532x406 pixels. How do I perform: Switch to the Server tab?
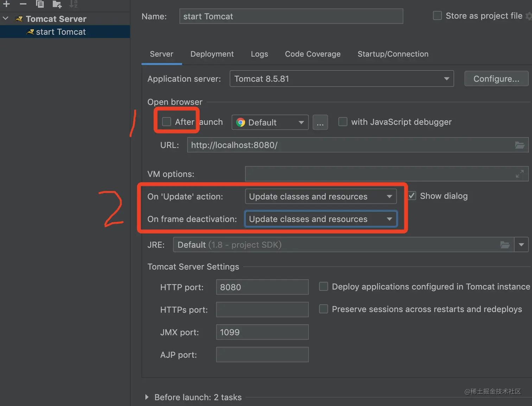click(161, 54)
